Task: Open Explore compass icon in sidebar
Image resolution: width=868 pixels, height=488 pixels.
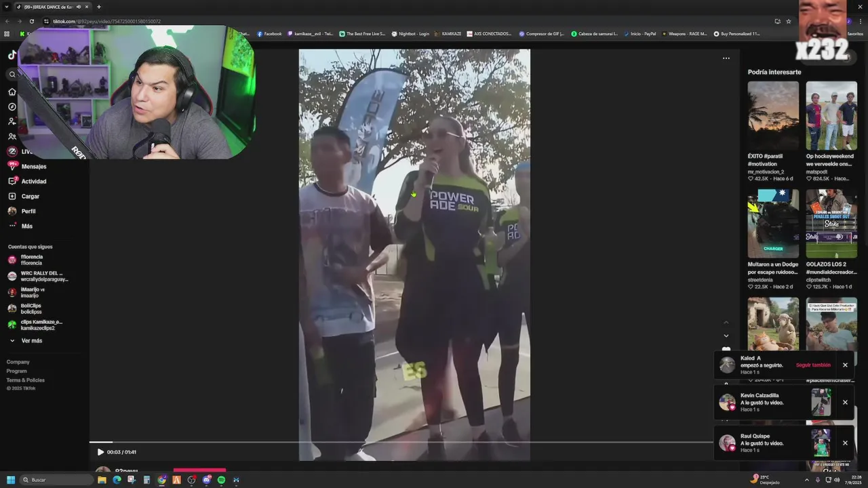Action: [x=12, y=106]
